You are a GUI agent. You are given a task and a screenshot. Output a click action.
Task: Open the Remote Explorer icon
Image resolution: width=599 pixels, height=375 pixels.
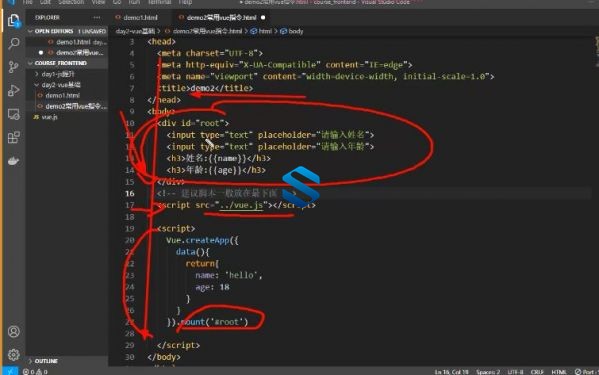(14, 114)
